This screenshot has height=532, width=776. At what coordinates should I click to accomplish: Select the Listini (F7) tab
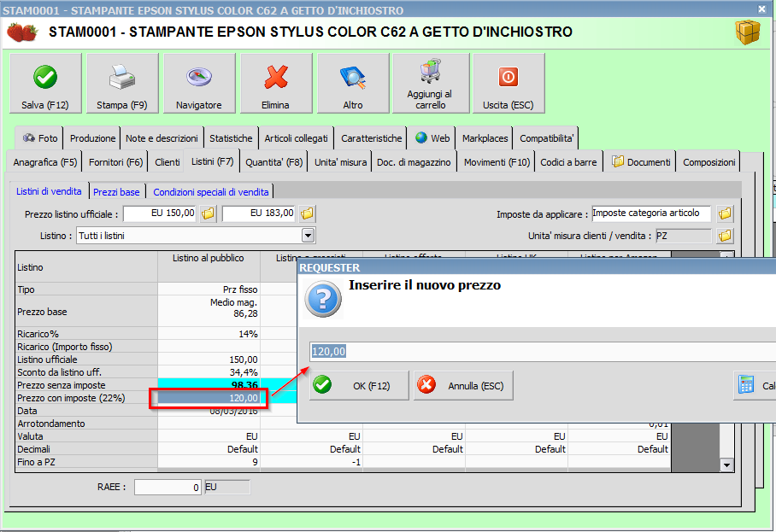(x=212, y=161)
